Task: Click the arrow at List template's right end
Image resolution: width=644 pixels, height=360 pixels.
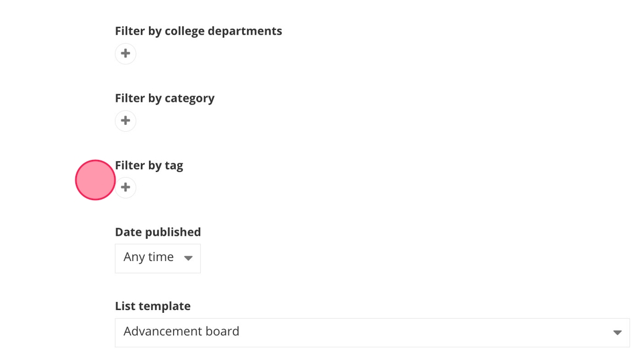Action: pyautogui.click(x=617, y=332)
